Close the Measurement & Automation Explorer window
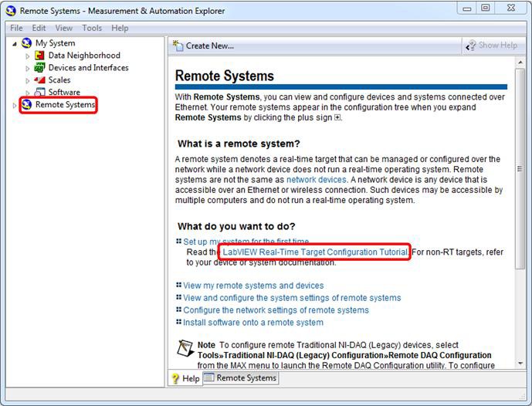Image resolution: width=532 pixels, height=406 pixels. point(511,8)
